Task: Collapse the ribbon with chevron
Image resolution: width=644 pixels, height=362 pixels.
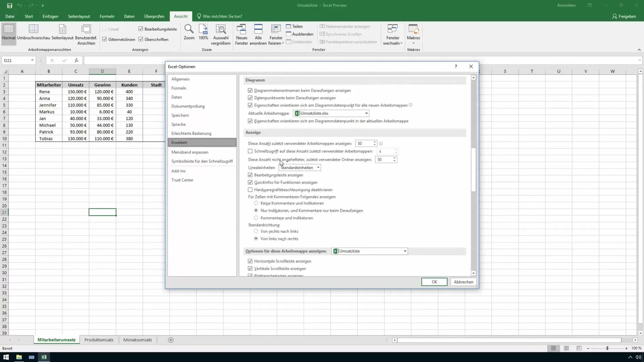Action: coord(639,50)
